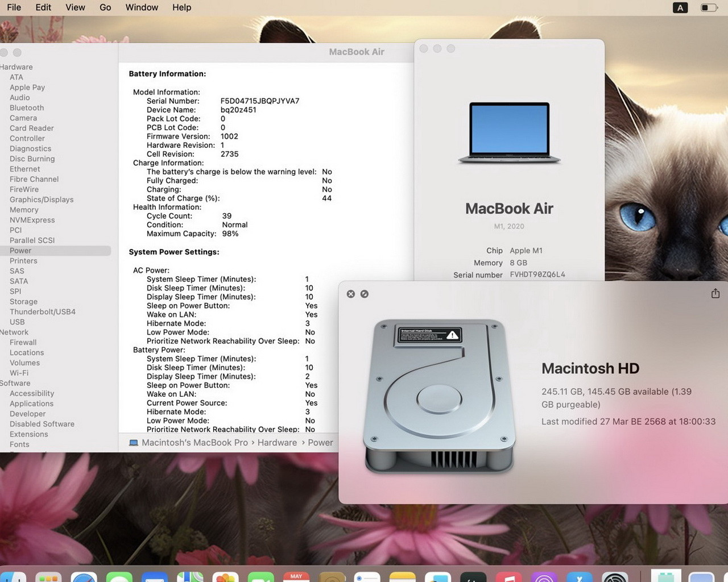Open FaceTime from the dock
This screenshot has width=728, height=582.
point(260,576)
